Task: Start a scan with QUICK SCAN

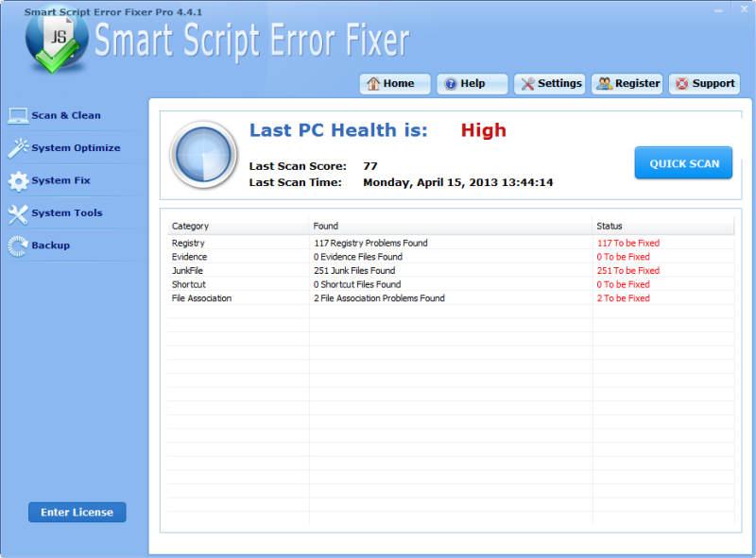Action: 683,162
